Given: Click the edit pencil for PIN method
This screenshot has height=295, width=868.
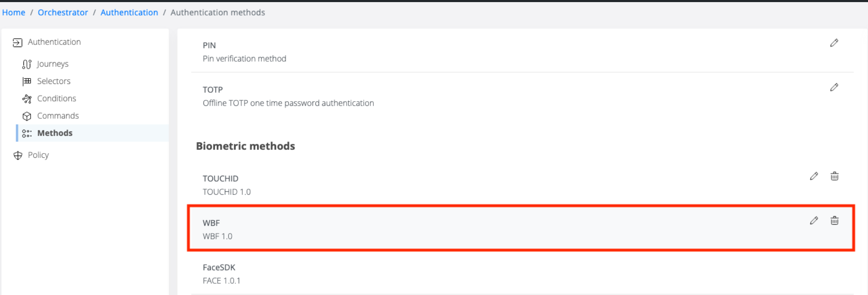Looking at the screenshot, I should pos(834,43).
